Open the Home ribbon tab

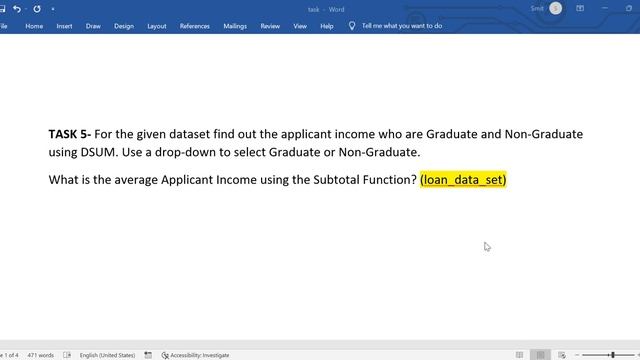coord(34,26)
